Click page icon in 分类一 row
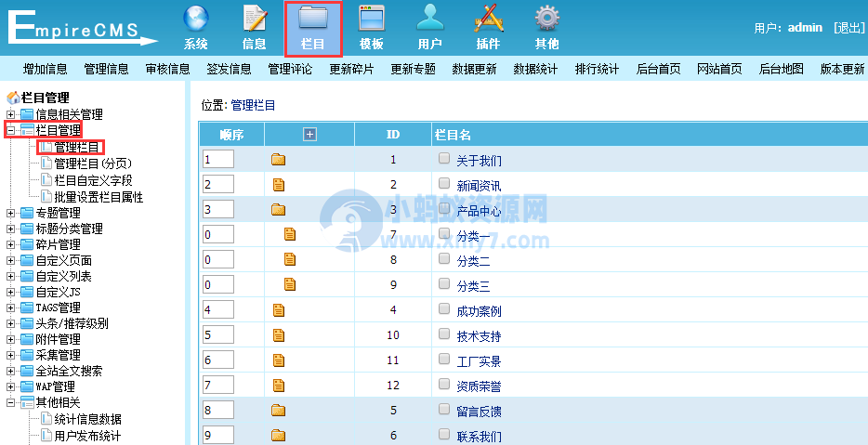 click(x=290, y=234)
